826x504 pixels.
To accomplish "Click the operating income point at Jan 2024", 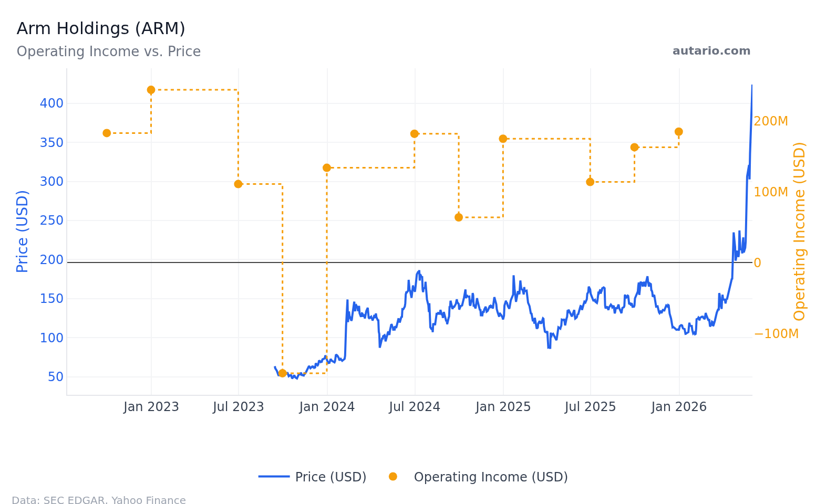I will (x=326, y=167).
